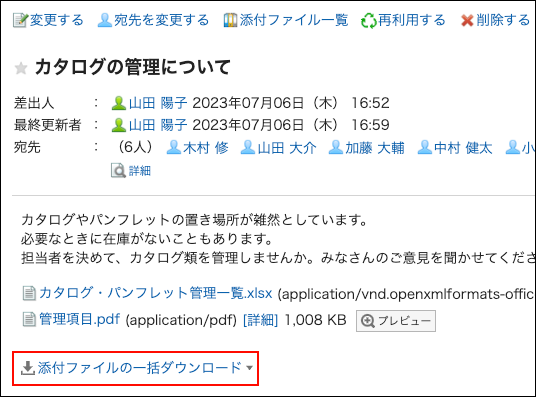Click the user icon beside 中村 健太

coord(425,148)
